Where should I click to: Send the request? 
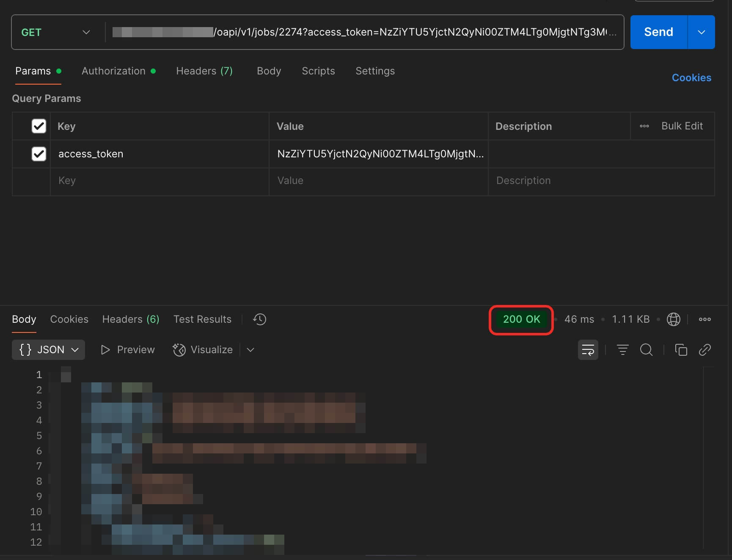coord(658,32)
